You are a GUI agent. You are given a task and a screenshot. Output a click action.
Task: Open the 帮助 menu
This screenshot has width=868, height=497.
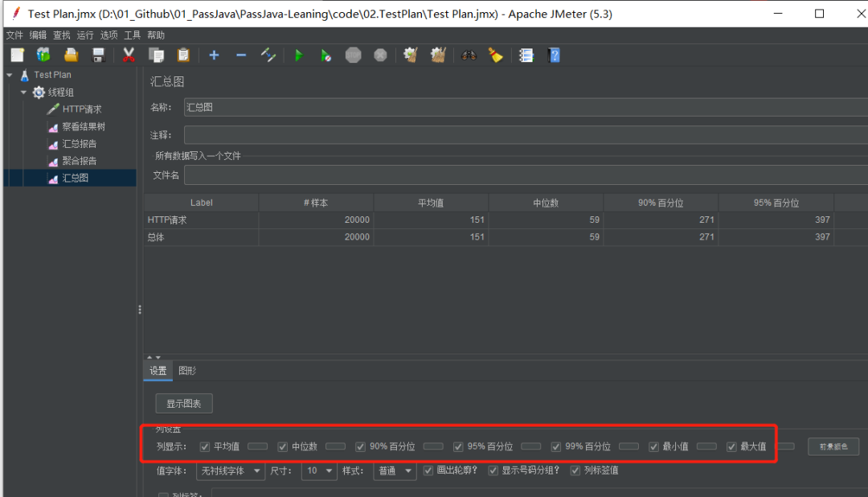click(156, 35)
